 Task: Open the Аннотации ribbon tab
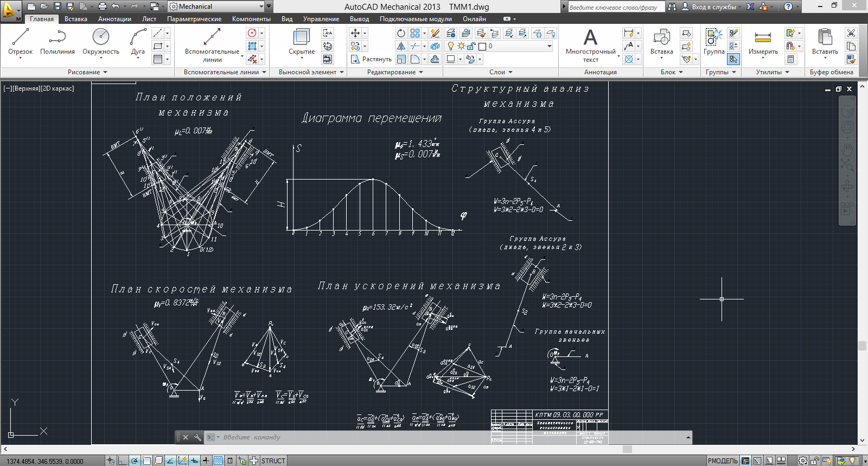[114, 19]
